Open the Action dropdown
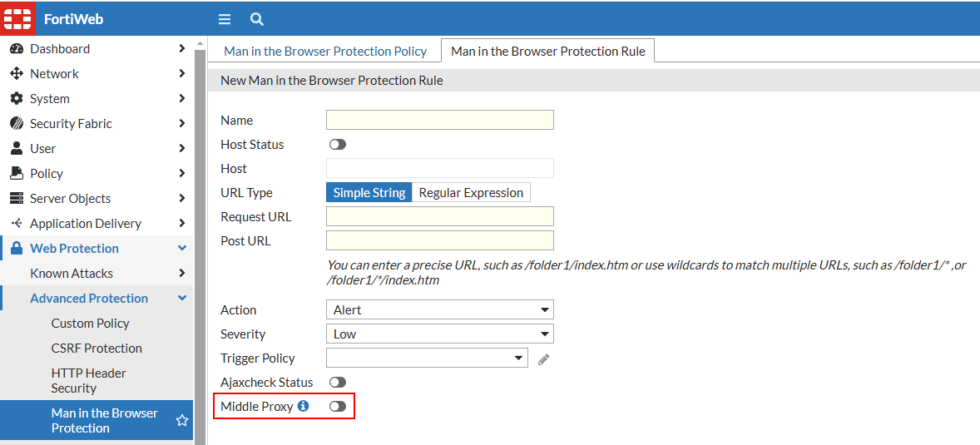This screenshot has height=445, width=980. point(439,310)
